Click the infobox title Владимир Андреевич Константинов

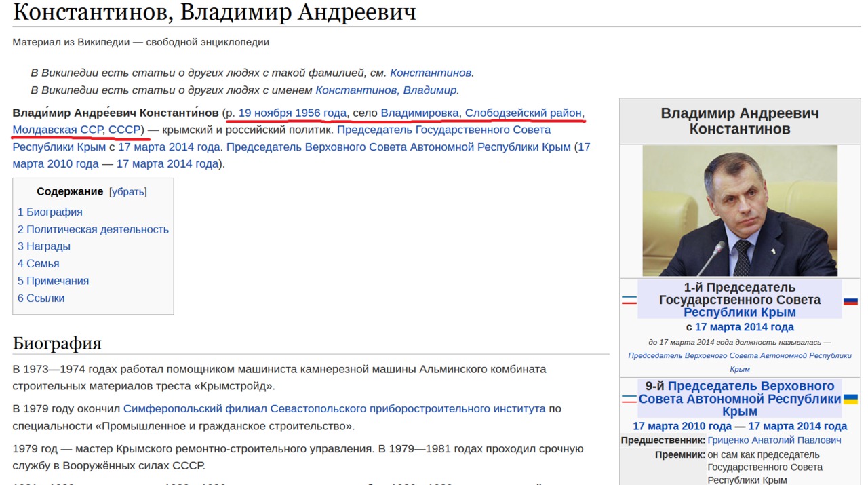click(740, 121)
